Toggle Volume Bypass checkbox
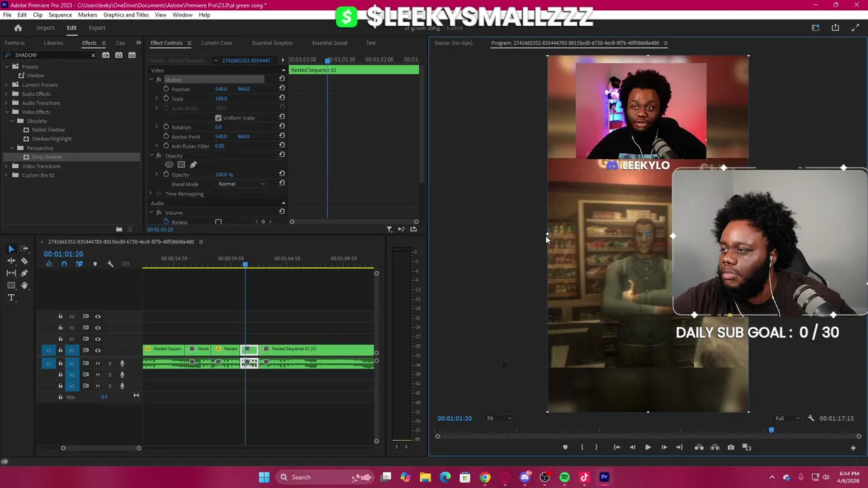The image size is (868, 488). [218, 222]
